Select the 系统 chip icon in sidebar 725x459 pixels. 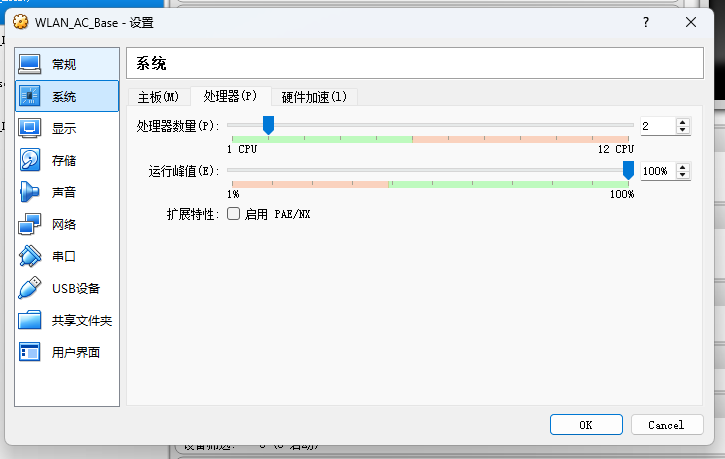(30, 96)
